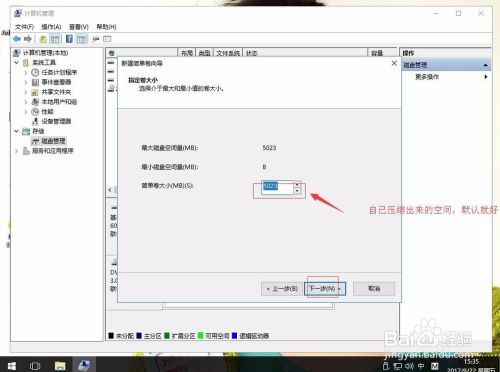
Task: Open File Explorer from the taskbar
Action: coord(60,366)
